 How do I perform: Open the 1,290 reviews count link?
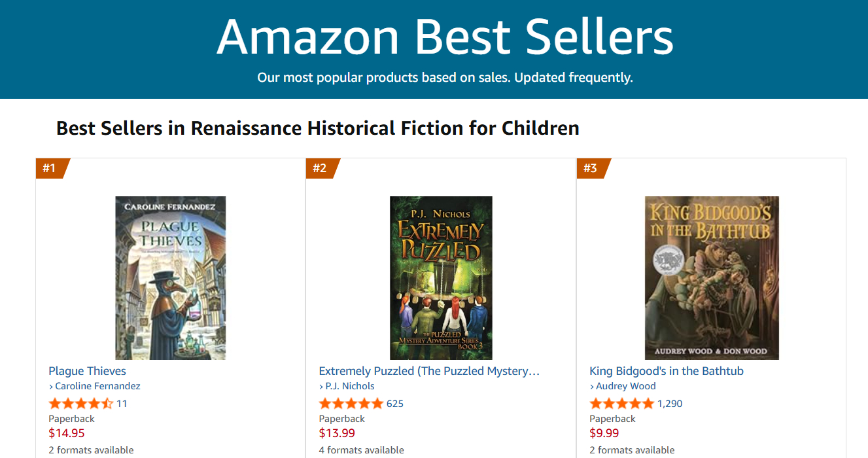point(670,404)
